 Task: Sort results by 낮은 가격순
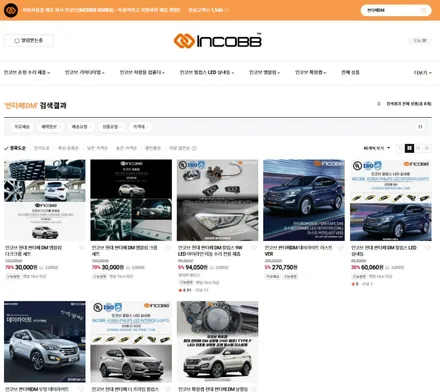(97, 148)
